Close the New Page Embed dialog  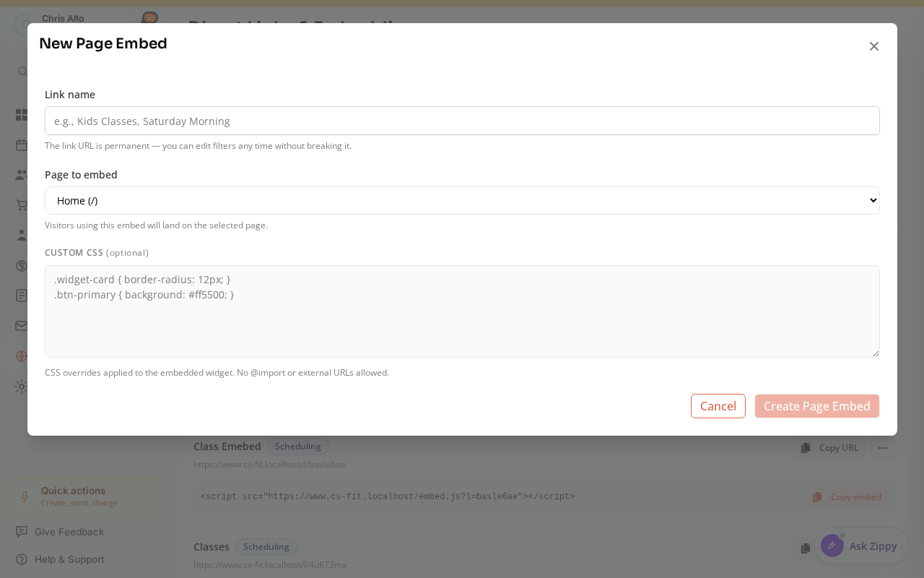[874, 46]
